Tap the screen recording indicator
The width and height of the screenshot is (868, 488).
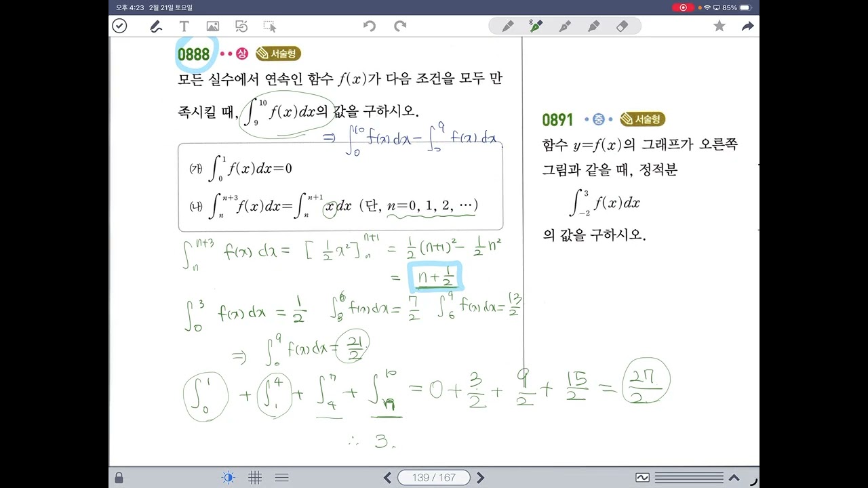tap(683, 7)
